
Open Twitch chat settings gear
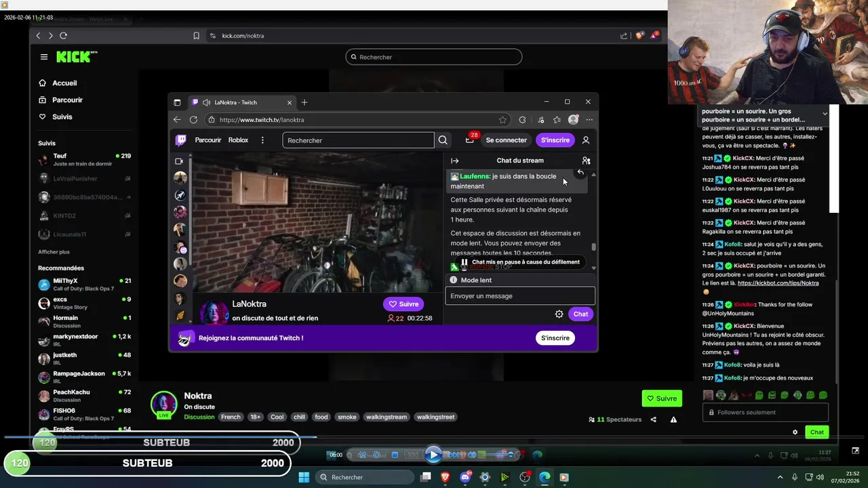[x=559, y=314]
